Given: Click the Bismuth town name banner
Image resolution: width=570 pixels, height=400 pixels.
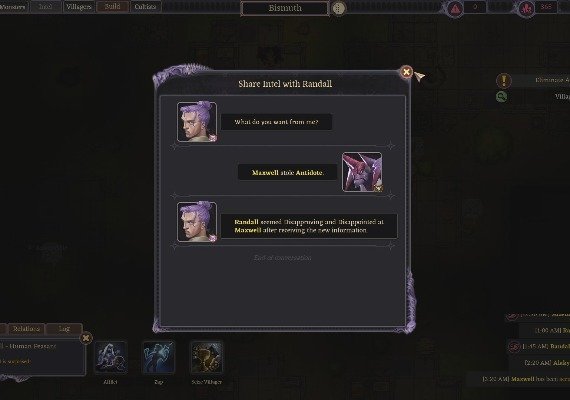Looking at the screenshot, I should tap(285, 8).
